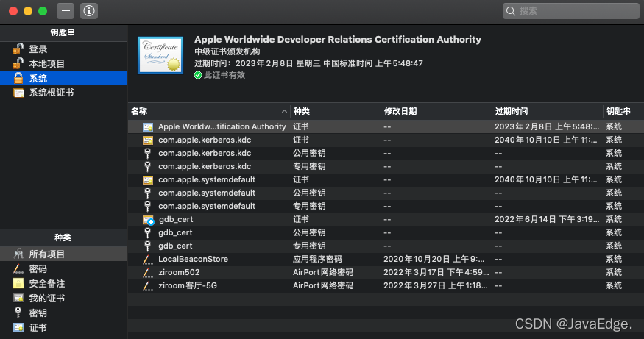Click the large Certificate Standard thumbnail
The width and height of the screenshot is (644, 339).
[x=160, y=55]
